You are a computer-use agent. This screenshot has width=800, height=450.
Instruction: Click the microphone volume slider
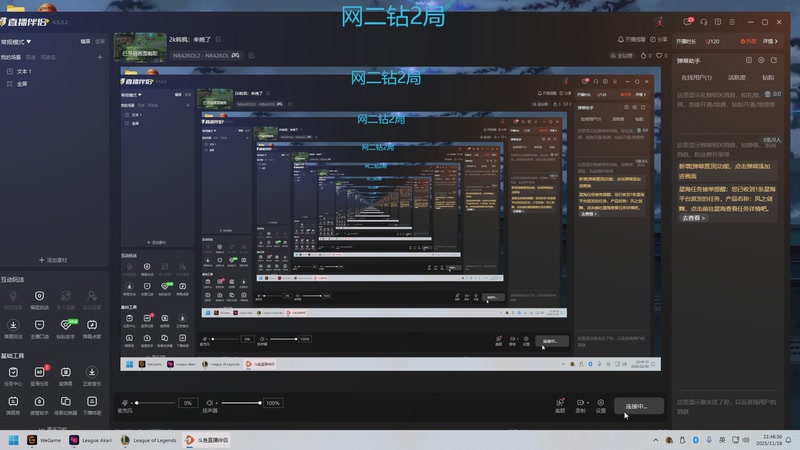pyautogui.click(x=155, y=403)
